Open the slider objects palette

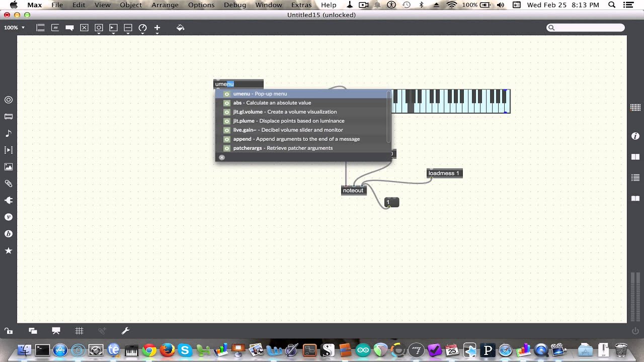pos(128,28)
